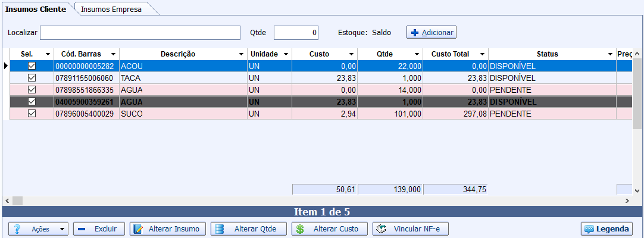Expand the Status column filter arrow
Screen dimensions: 644x238
click(610, 54)
